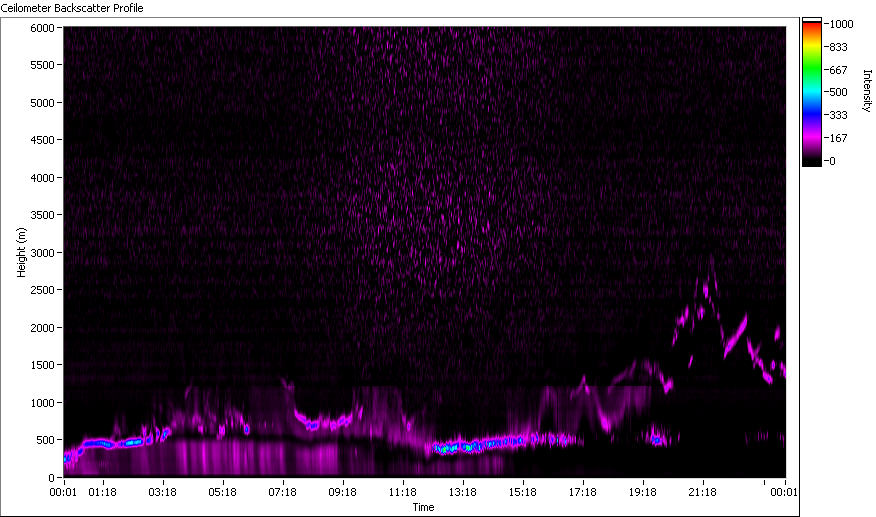Click the 2000 height axis value
This screenshot has height=517, width=876.
pos(42,328)
